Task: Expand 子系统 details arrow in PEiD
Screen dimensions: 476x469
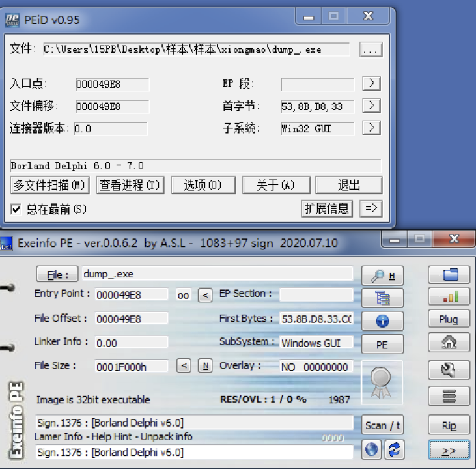Action: [x=371, y=128]
